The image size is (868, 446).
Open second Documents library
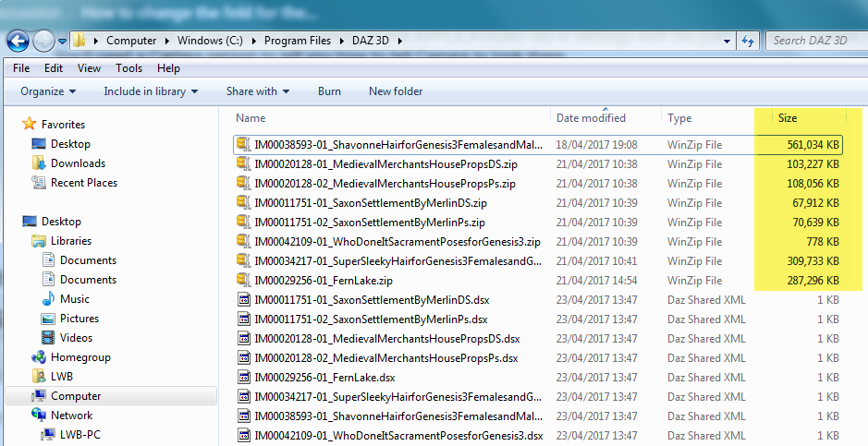coord(88,279)
